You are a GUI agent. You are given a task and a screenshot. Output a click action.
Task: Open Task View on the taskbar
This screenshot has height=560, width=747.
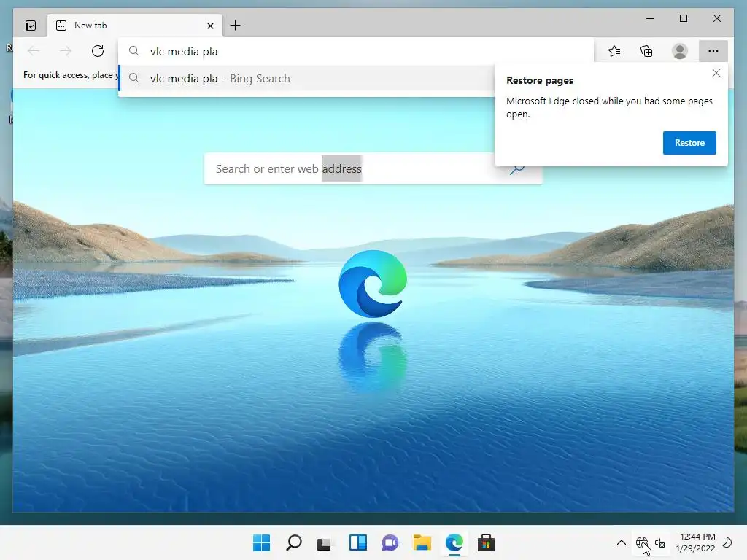click(325, 542)
